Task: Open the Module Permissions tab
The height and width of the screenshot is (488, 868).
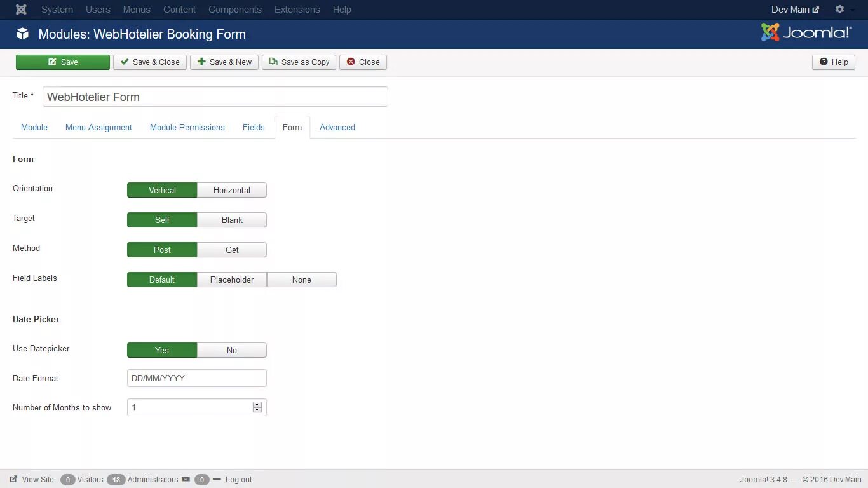Action: point(187,127)
